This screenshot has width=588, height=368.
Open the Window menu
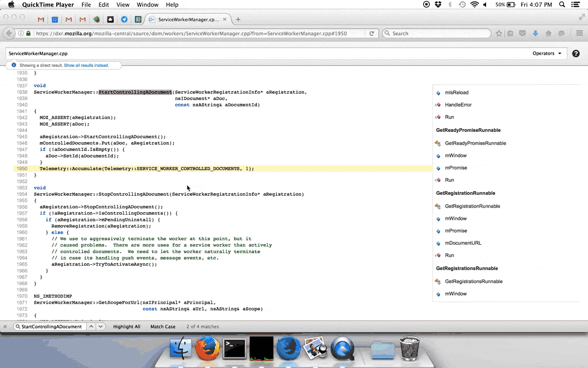(x=148, y=5)
